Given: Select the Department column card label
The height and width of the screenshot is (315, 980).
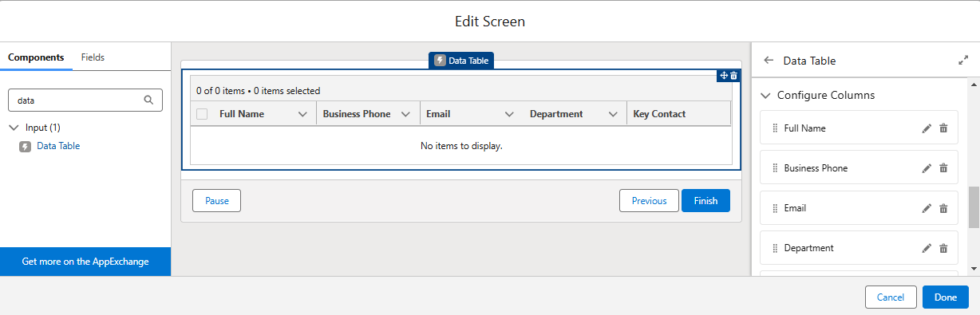Looking at the screenshot, I should tap(809, 248).
